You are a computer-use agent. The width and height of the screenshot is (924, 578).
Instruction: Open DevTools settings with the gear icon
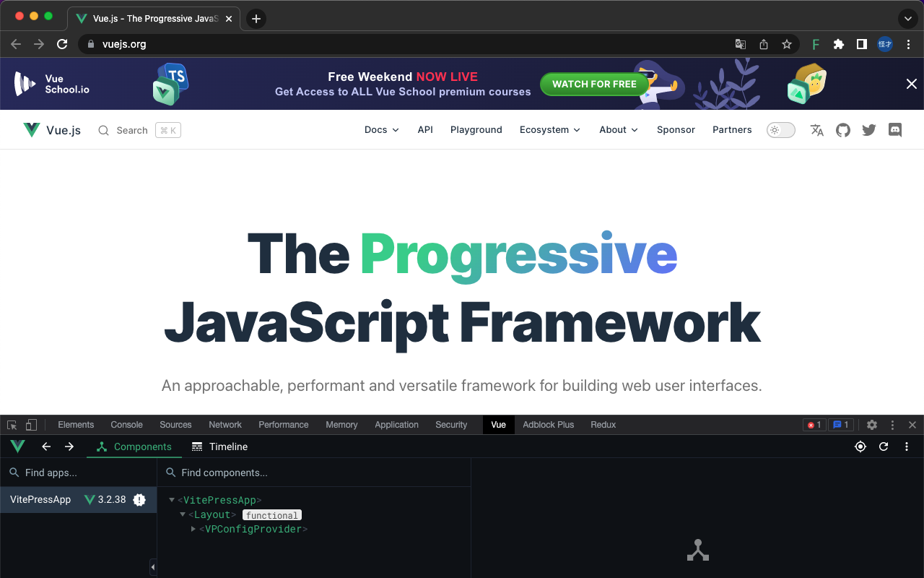click(872, 425)
